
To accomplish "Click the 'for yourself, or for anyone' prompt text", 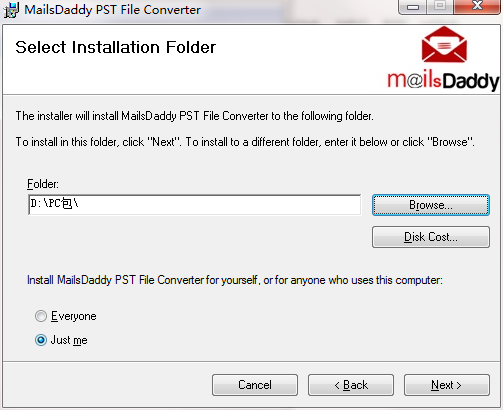I will click(x=235, y=280).
